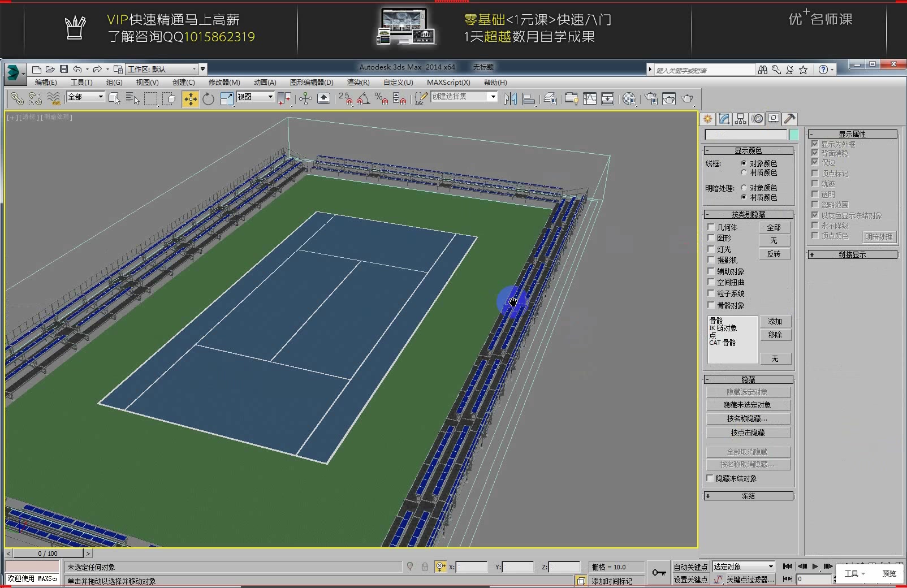Collapse the 按类别隐藏 rollout
The height and width of the screenshot is (588, 907).
click(748, 214)
